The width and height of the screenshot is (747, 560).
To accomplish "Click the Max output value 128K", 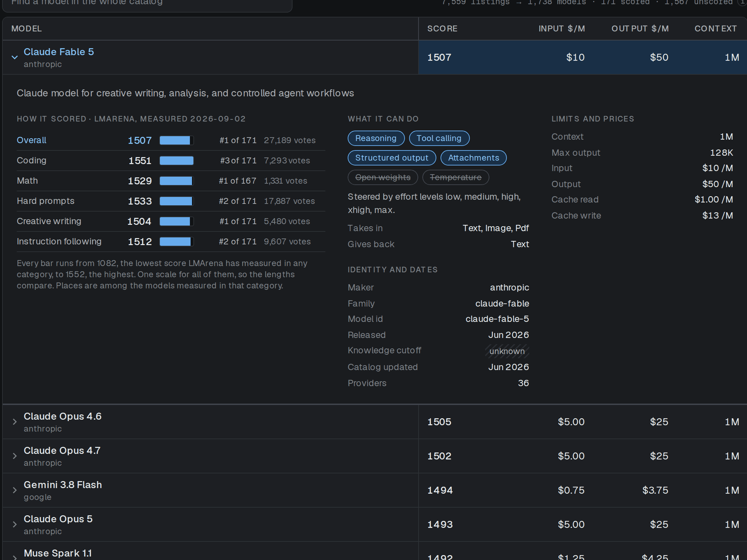I will (722, 153).
